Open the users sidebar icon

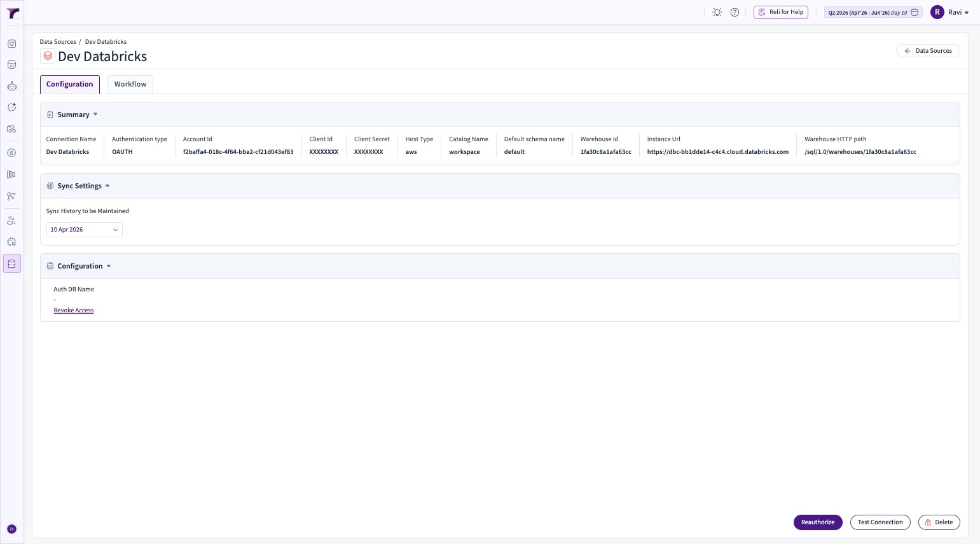pyautogui.click(x=11, y=221)
